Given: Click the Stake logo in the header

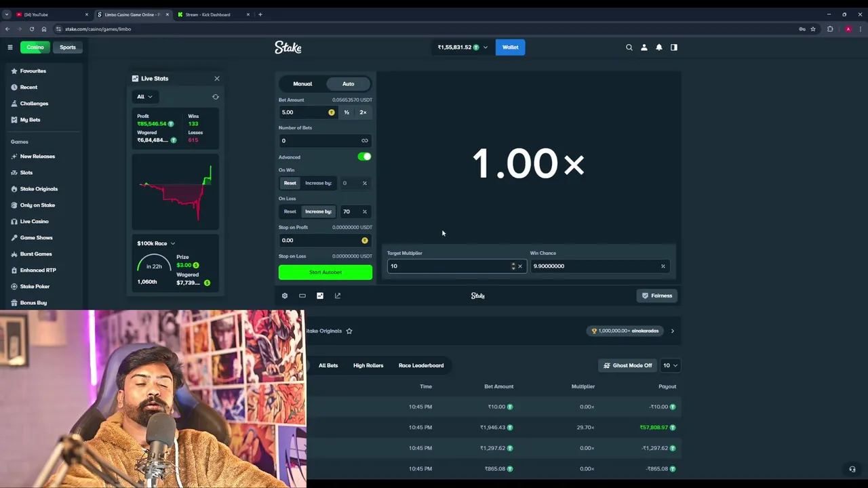Looking at the screenshot, I should (288, 47).
